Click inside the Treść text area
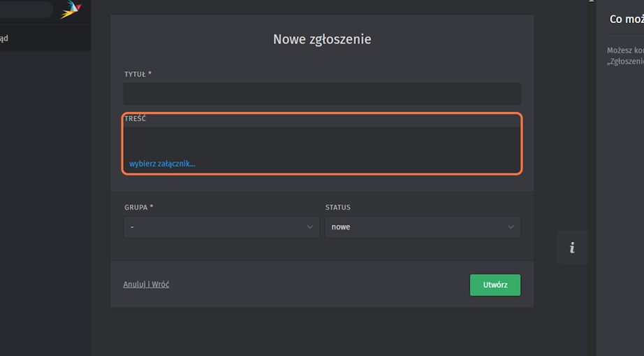The image size is (644, 356). [x=321, y=142]
